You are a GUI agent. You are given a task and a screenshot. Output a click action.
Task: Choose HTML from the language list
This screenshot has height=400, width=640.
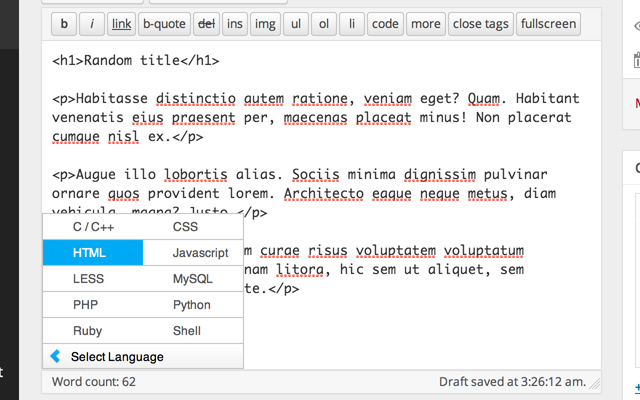pyautogui.click(x=93, y=253)
